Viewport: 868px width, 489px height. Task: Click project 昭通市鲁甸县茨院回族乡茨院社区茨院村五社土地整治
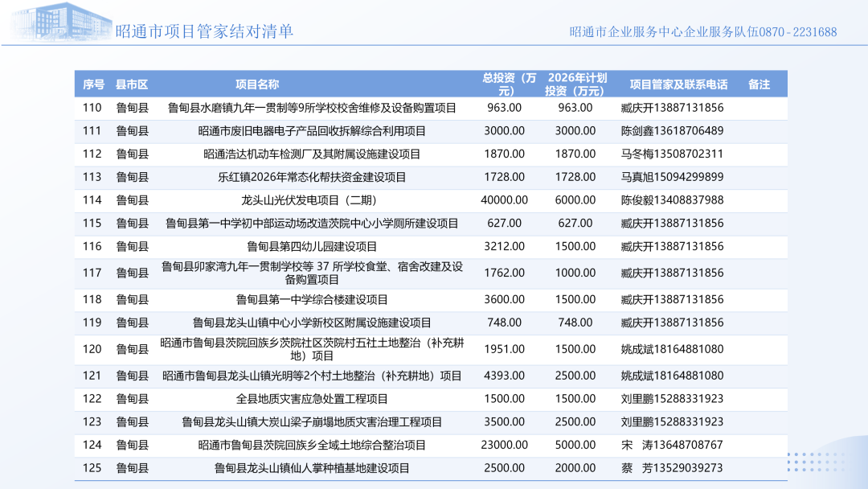coord(312,349)
